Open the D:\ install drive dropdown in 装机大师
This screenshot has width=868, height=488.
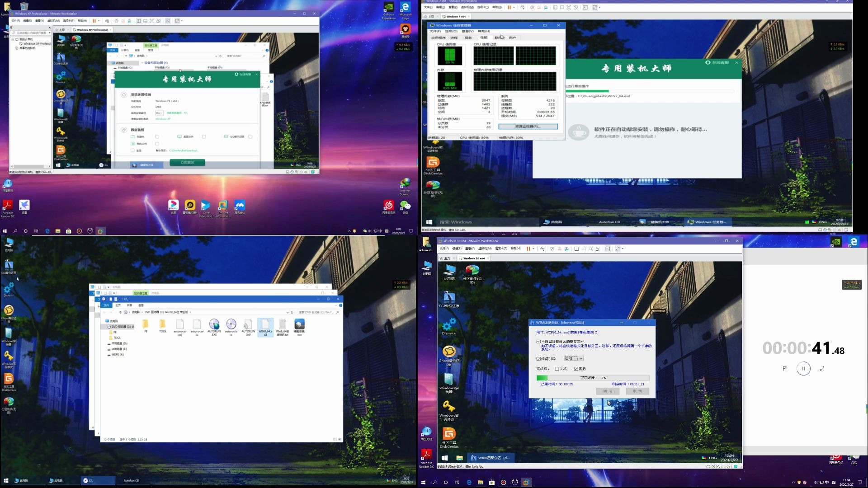[x=159, y=113]
